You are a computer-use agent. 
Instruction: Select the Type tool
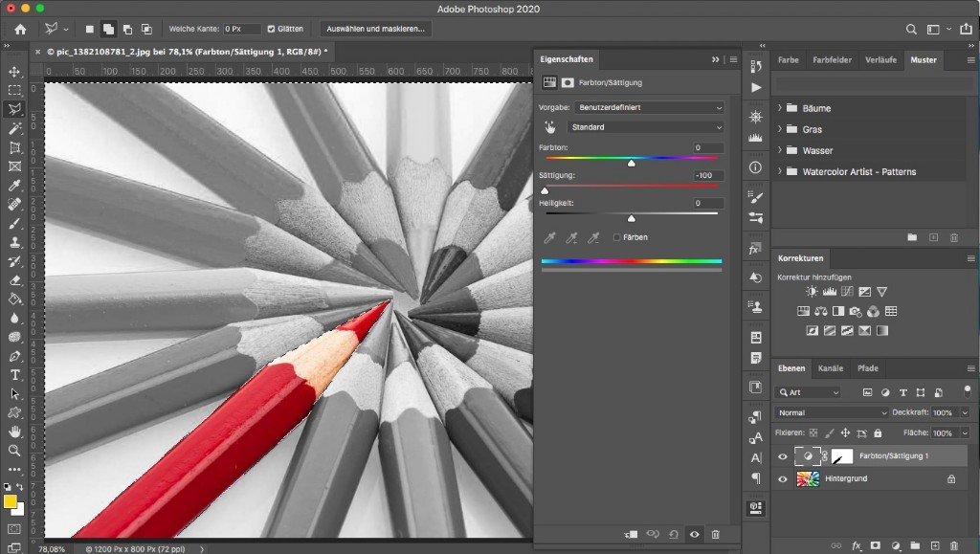tap(14, 374)
